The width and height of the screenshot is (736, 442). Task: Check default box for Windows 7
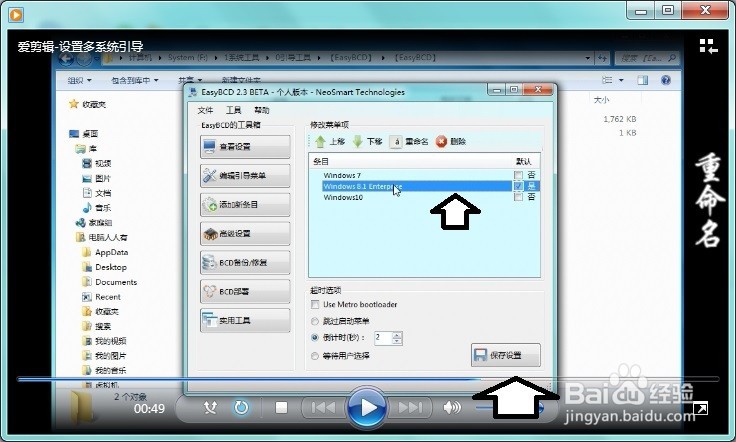tap(518, 175)
